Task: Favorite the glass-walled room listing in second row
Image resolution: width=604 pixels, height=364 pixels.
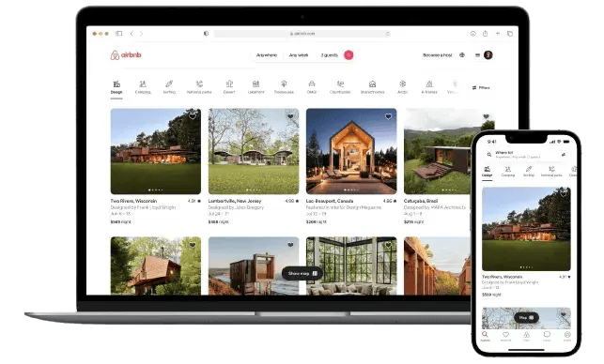Action: (x=388, y=245)
